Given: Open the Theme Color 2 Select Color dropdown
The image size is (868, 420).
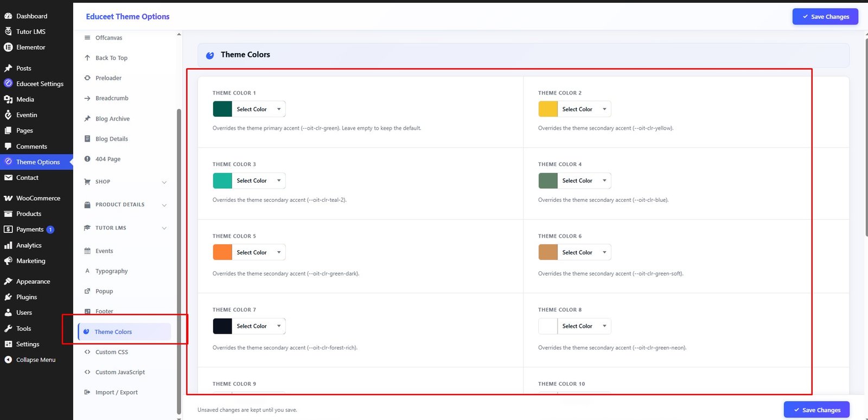Looking at the screenshot, I should (x=584, y=109).
